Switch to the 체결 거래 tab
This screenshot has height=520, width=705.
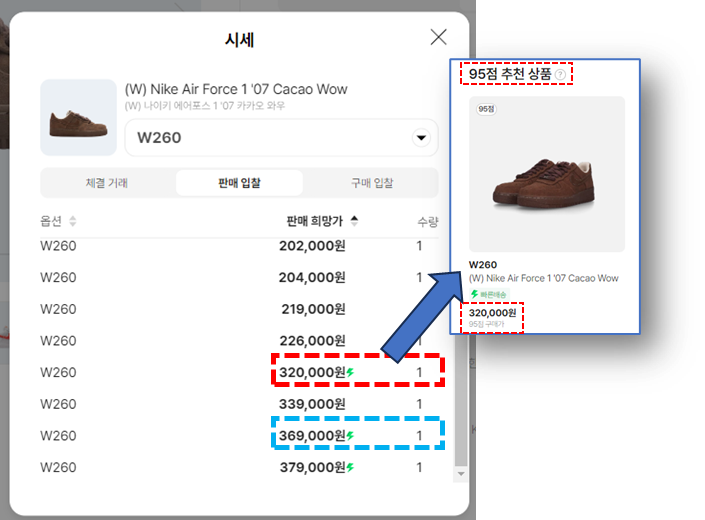(107, 183)
